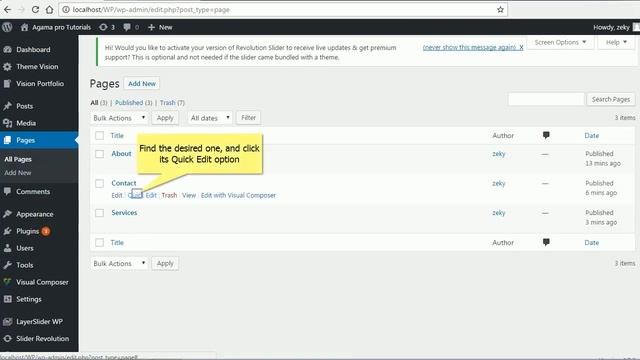
Task: Open the updates icon showing 3
Action: (107, 27)
